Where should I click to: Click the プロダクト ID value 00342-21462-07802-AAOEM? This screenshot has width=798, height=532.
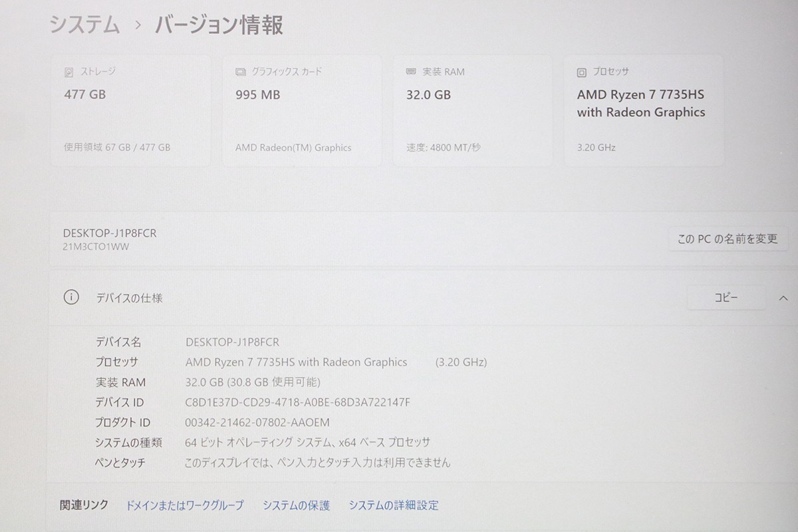257,422
